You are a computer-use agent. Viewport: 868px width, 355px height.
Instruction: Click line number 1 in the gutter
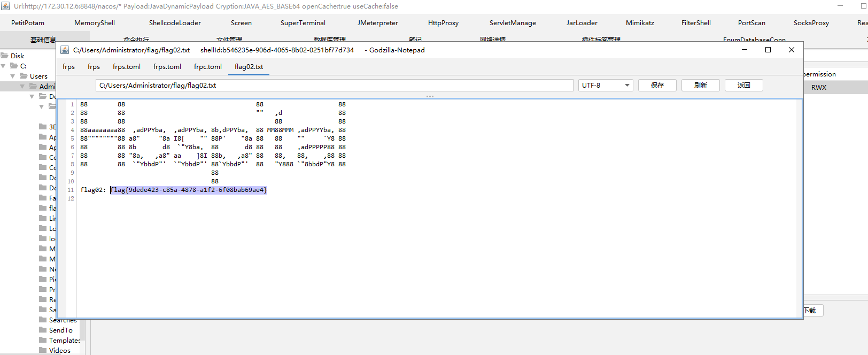72,104
